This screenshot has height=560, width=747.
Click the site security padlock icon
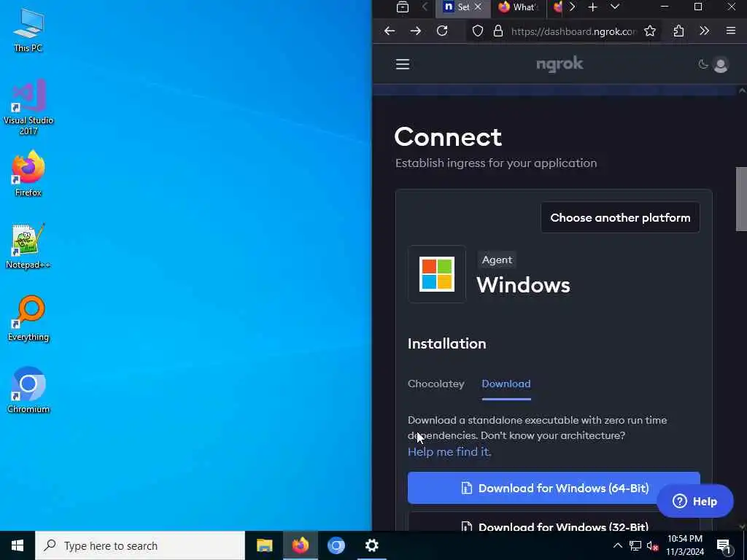coord(498,31)
